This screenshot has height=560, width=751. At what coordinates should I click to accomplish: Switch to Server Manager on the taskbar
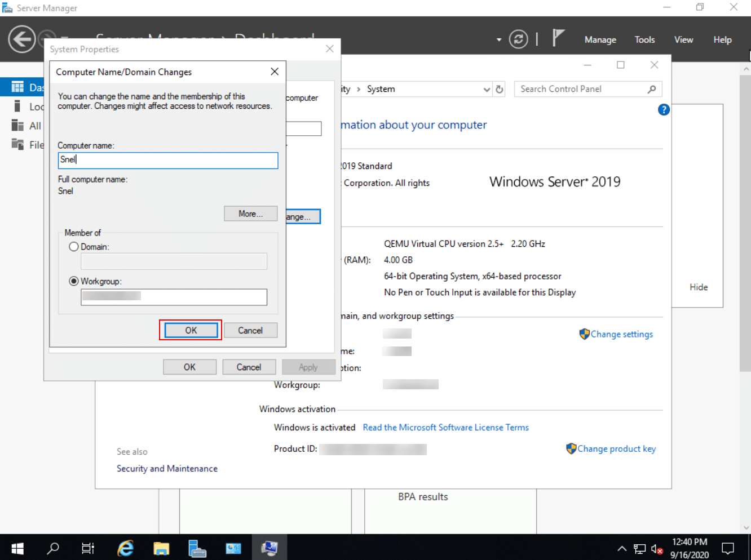[x=197, y=548]
